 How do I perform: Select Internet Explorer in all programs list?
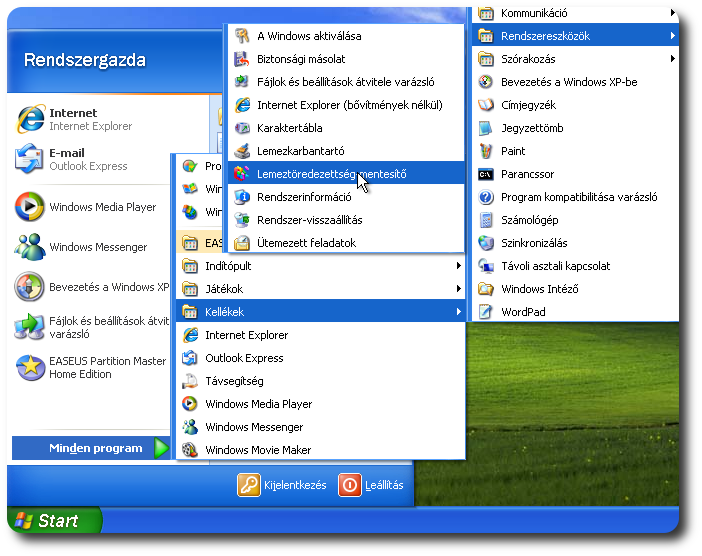[321, 335]
